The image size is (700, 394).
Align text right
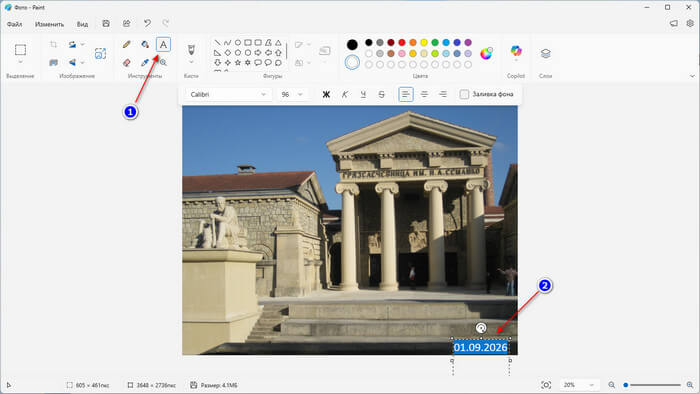(442, 94)
